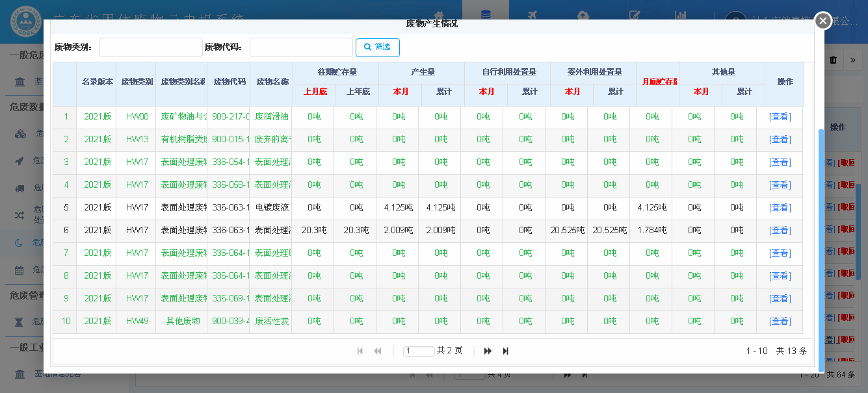Open the bar chart icon in the top navigation
The width and height of the screenshot is (868, 393).
click(680, 16)
